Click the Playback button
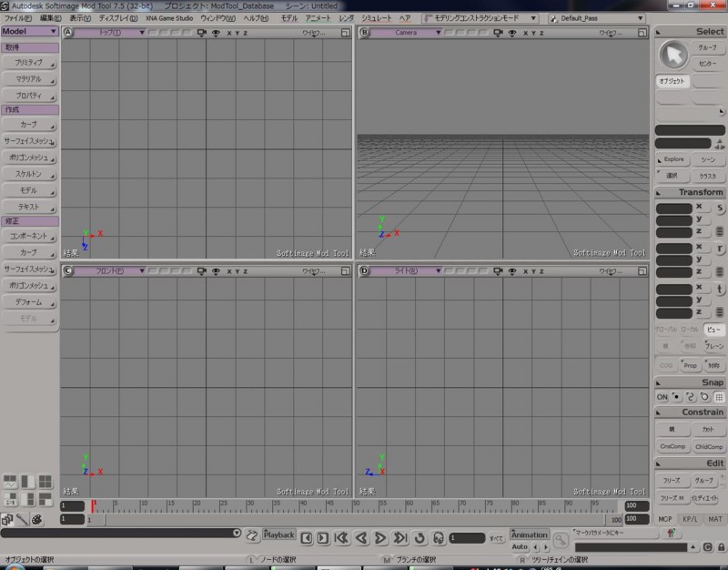The width and height of the screenshot is (728, 570). [279, 534]
